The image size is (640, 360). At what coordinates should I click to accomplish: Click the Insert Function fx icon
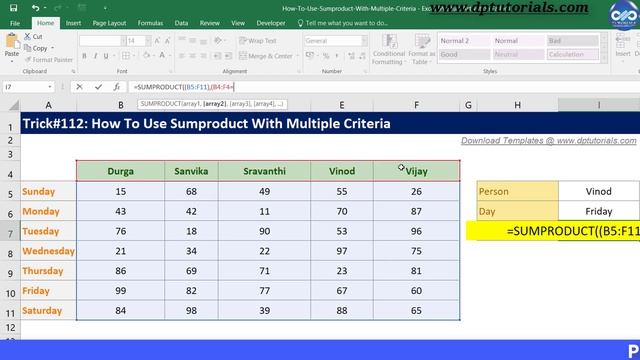coord(117,87)
